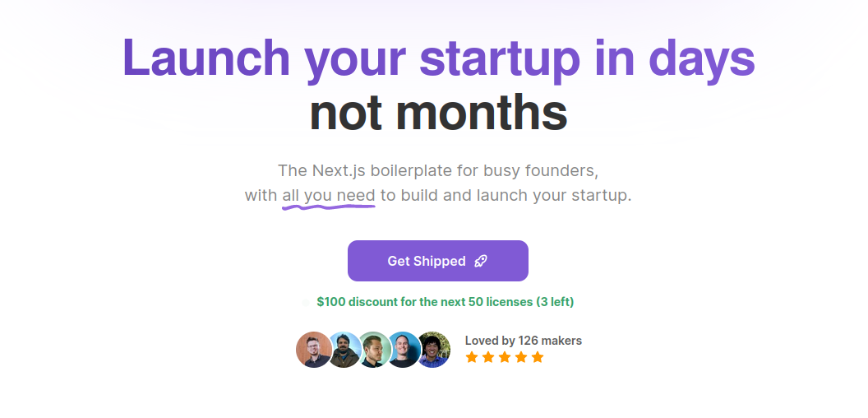Select the second avatar, bearded man with sky background
Image resolution: width=868 pixels, height=418 pixels.
[344, 350]
